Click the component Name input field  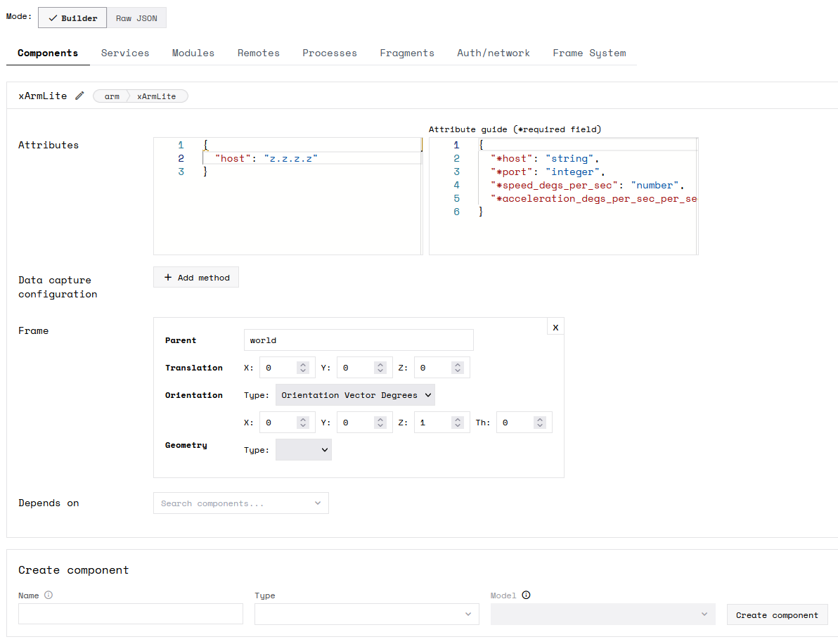pyautogui.click(x=131, y=614)
